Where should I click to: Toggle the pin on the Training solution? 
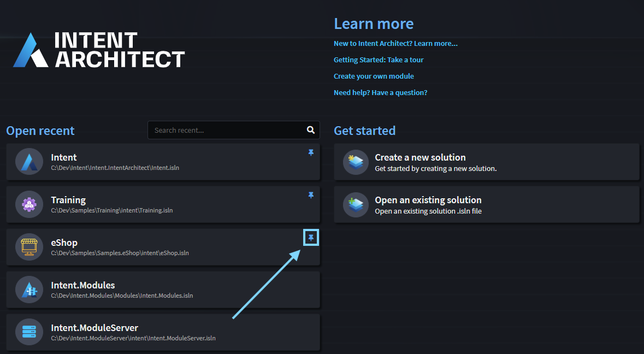[311, 195]
